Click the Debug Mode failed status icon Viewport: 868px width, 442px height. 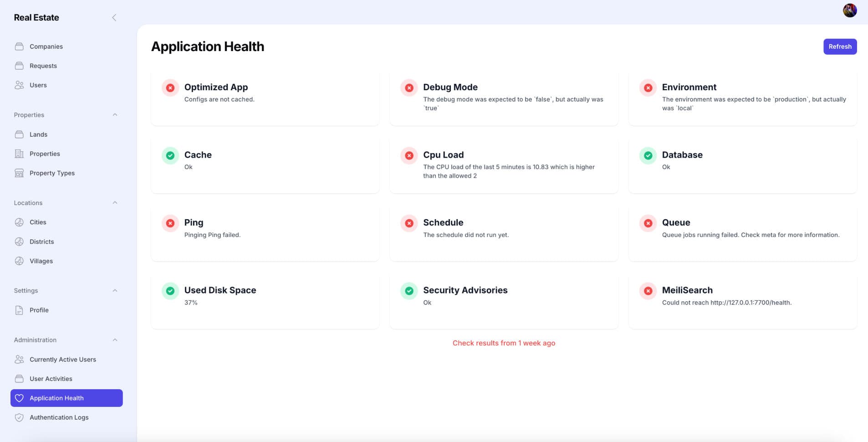click(x=409, y=88)
